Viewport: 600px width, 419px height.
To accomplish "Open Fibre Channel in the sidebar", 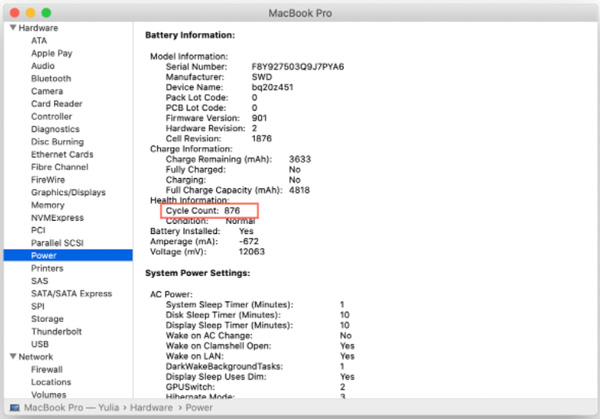I will pos(60,167).
